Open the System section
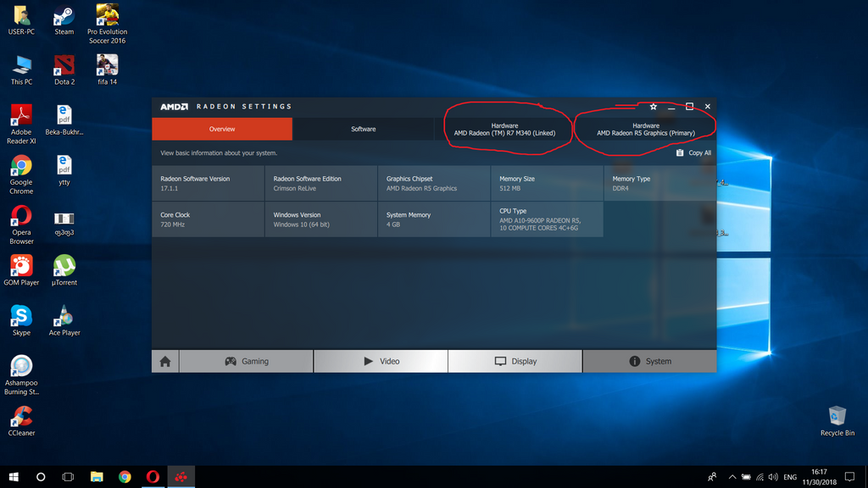The height and width of the screenshot is (488, 868). click(650, 361)
